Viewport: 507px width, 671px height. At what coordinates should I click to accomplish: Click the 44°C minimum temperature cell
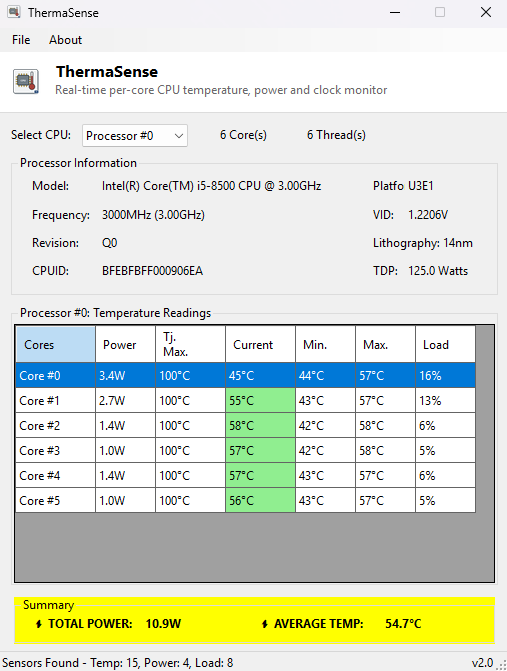(326, 375)
